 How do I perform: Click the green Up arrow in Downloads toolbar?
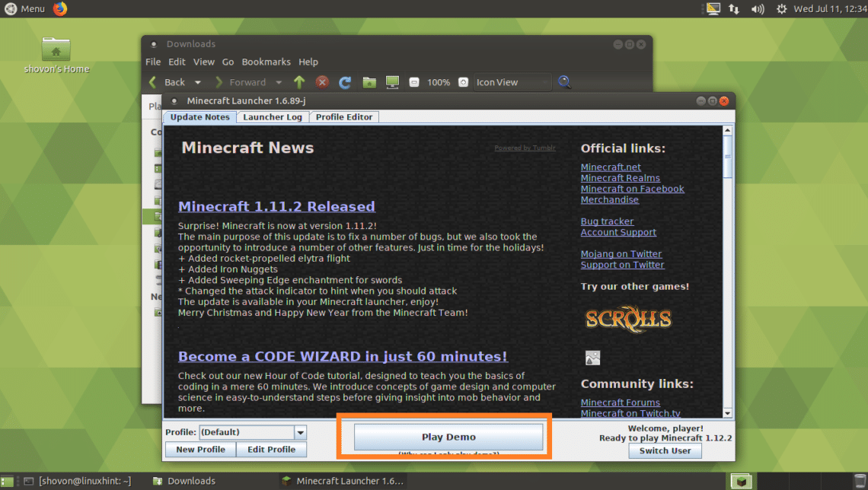coord(299,82)
